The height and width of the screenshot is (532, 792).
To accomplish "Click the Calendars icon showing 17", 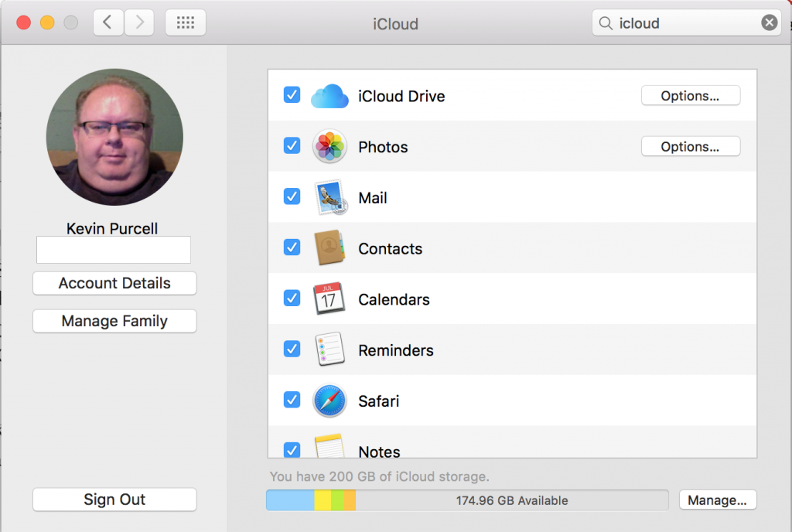I will (329, 298).
